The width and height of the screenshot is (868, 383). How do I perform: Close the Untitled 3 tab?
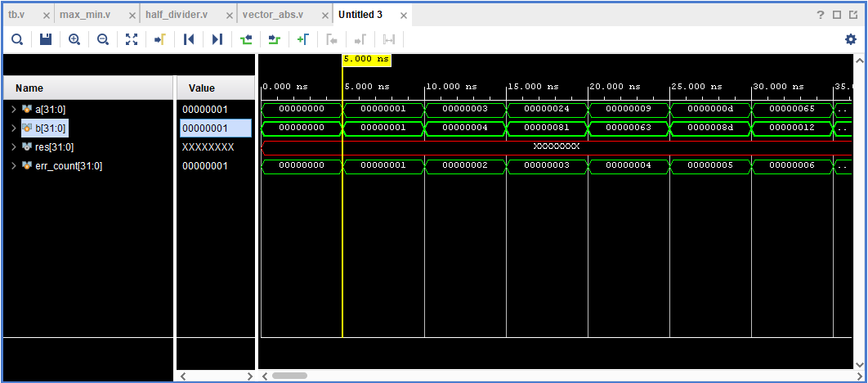pyautogui.click(x=402, y=15)
